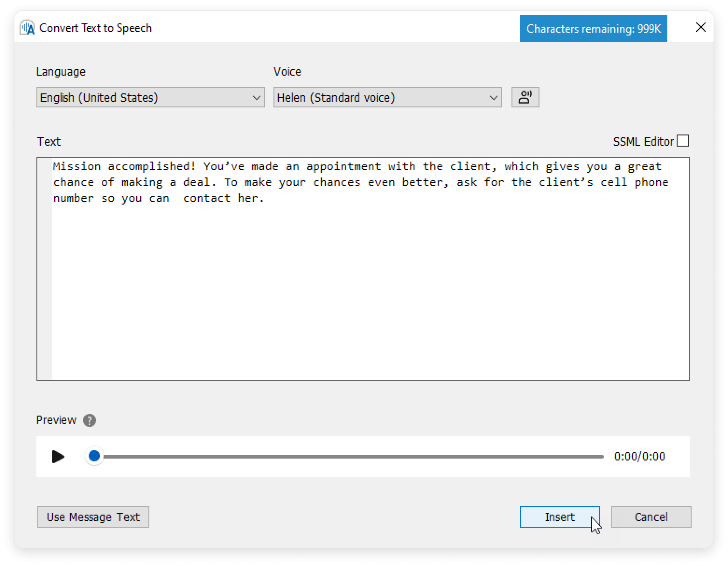Screen dimensions: 728x566
Task: Click the blue preview slider handle
Action: (x=94, y=456)
